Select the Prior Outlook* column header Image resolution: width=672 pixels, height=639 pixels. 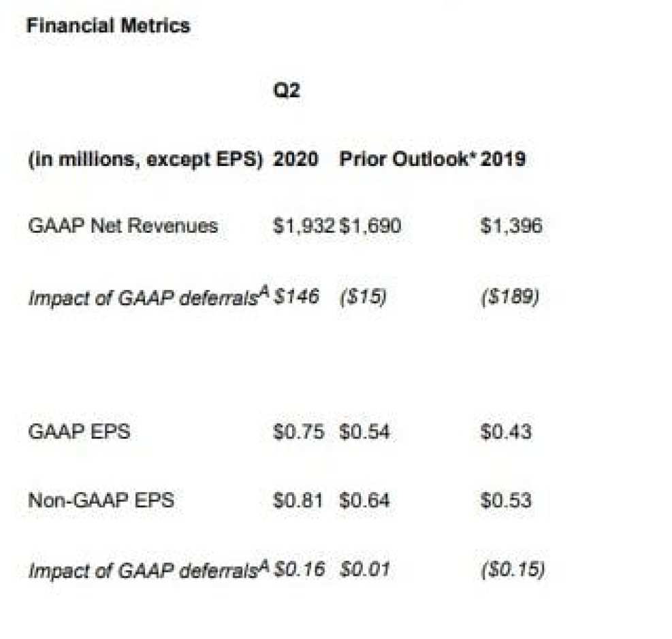coord(406,159)
